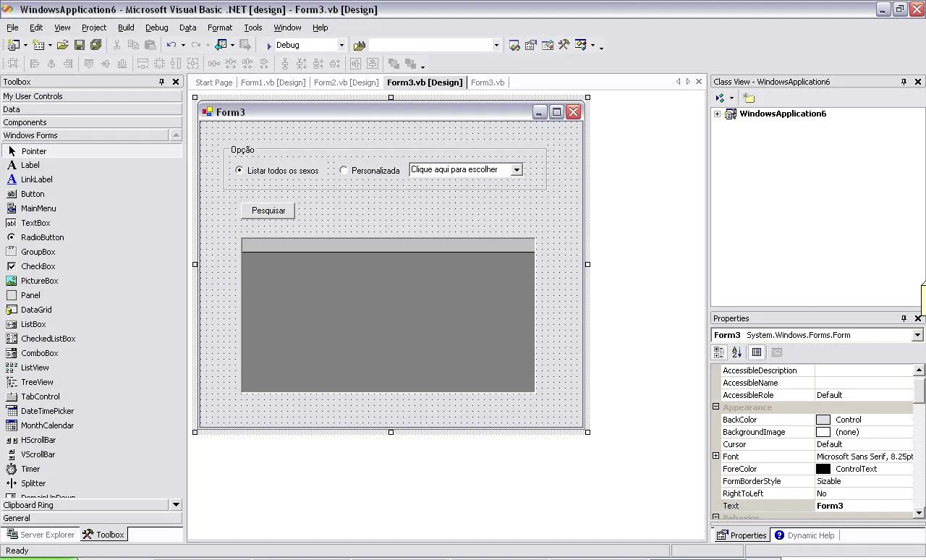Click the Pesquisar button on the form
This screenshot has height=560, width=926.
(x=268, y=211)
